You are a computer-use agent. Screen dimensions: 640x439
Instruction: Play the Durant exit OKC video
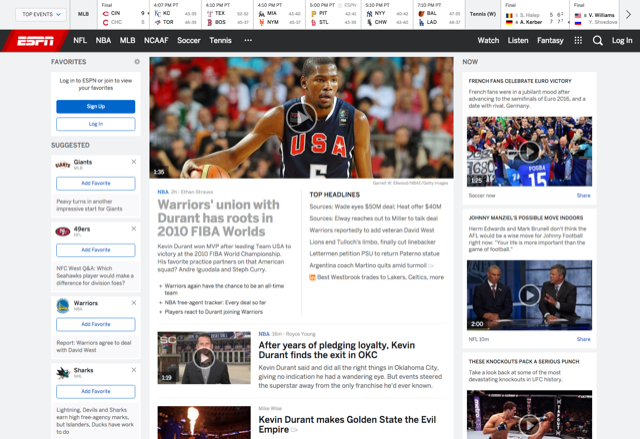tap(204, 358)
